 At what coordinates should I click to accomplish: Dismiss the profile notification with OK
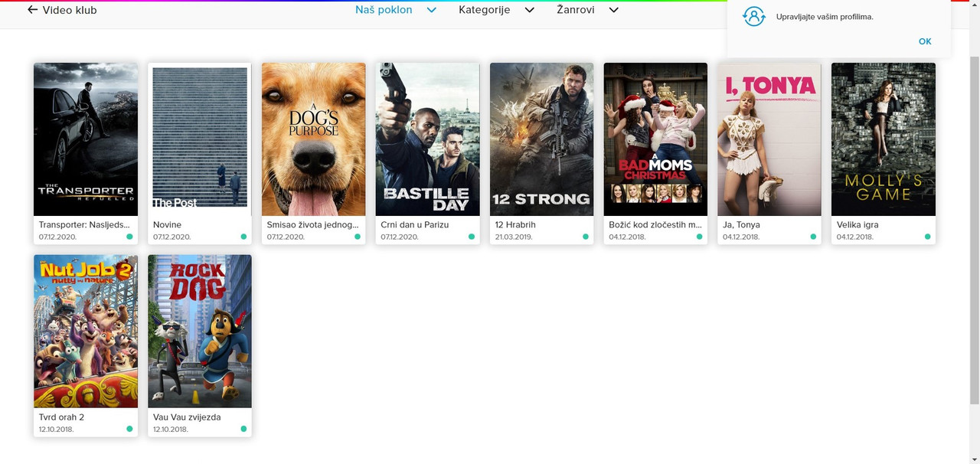[x=925, y=41]
